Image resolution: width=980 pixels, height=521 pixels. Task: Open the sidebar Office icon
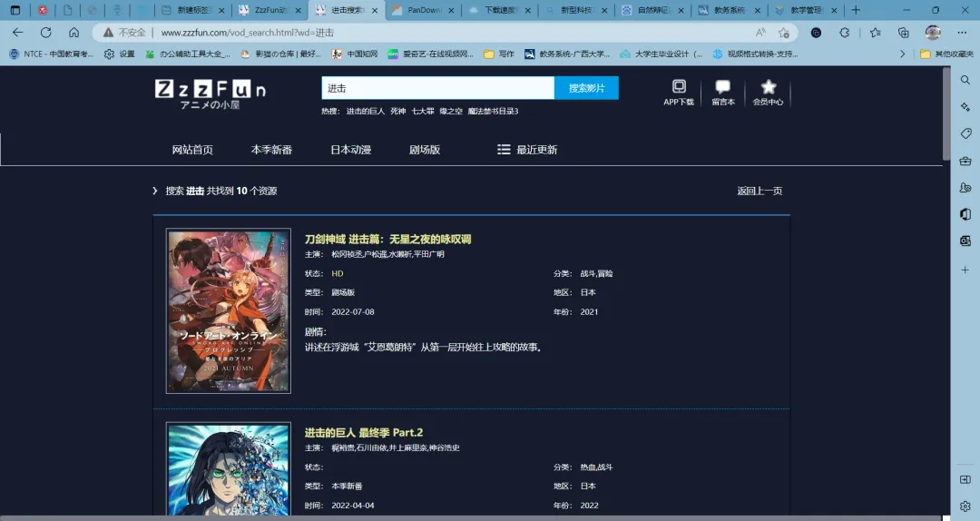(965, 214)
